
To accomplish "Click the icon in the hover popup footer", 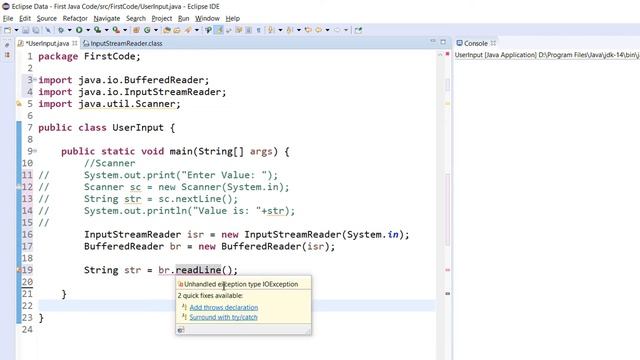I will tap(181, 329).
